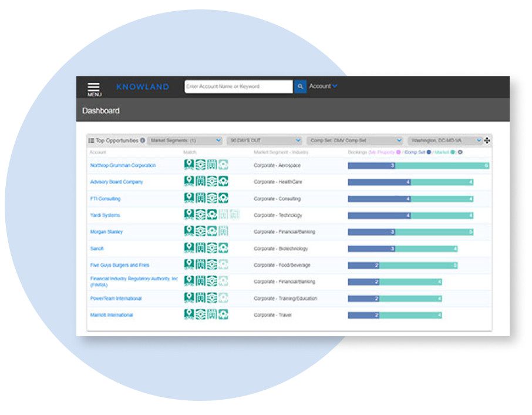Viewport: 532px width, 415px height.
Task: Open the Comp Set: DMV Comp Set dropdown
Action: (355, 140)
